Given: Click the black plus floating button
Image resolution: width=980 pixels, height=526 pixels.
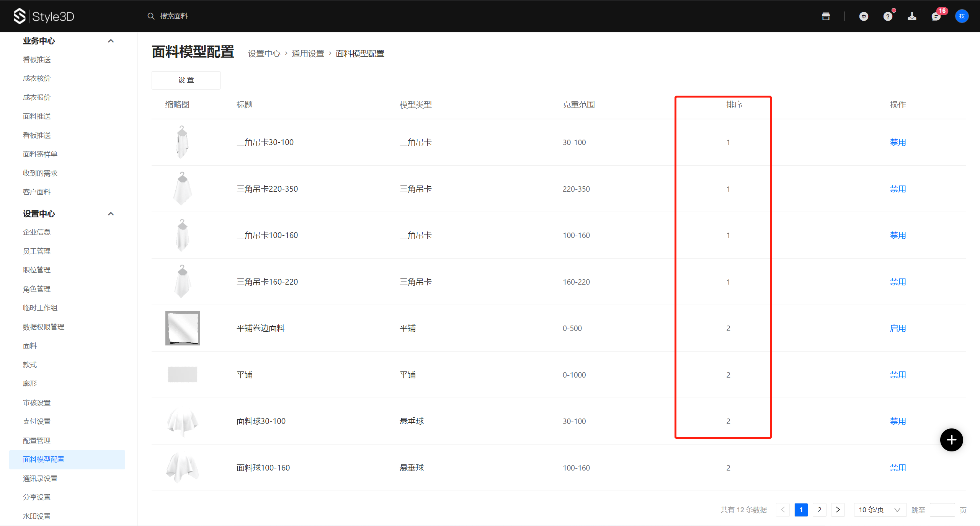Looking at the screenshot, I should [951, 440].
